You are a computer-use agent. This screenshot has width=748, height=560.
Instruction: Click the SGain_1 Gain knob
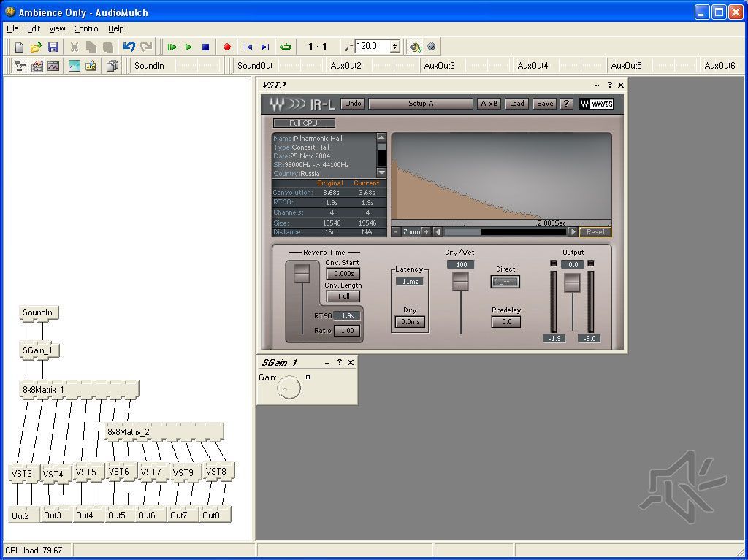point(289,387)
